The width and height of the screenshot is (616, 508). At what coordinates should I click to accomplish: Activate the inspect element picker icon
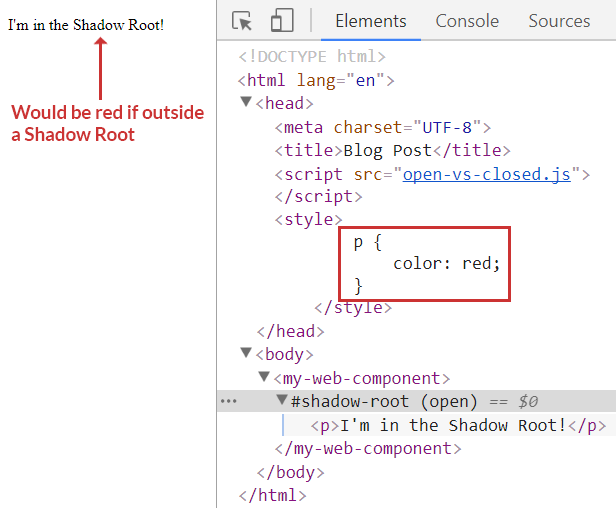pos(242,21)
